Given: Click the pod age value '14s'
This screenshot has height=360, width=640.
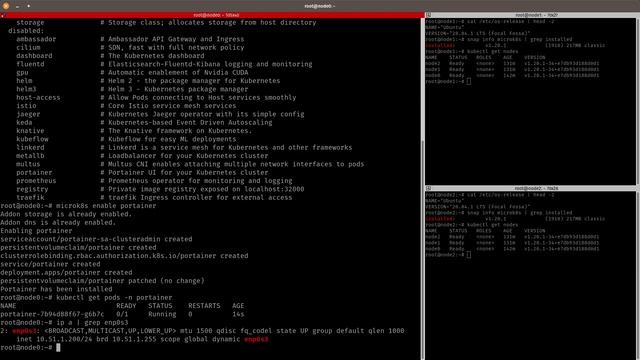Looking at the screenshot, I should 238,314.
